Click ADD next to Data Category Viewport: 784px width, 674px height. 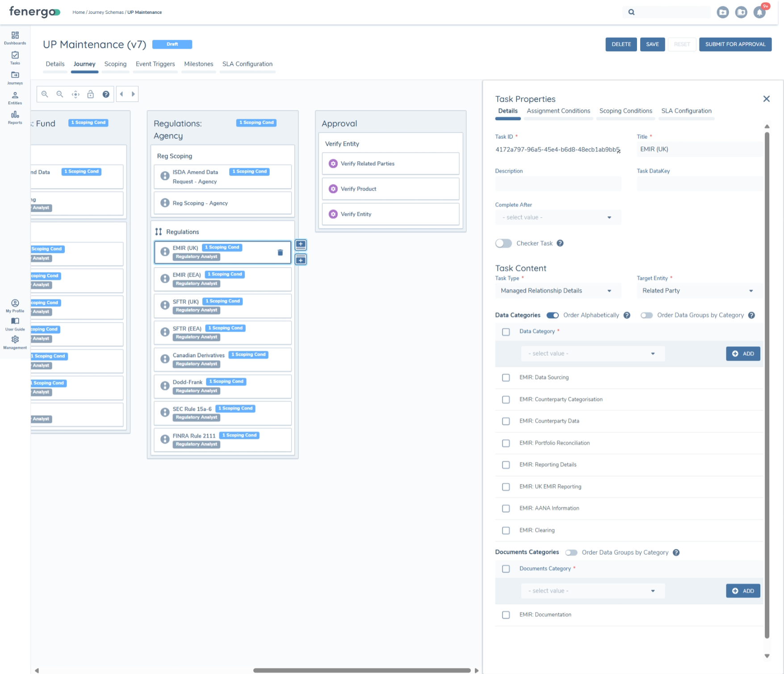[x=742, y=353]
